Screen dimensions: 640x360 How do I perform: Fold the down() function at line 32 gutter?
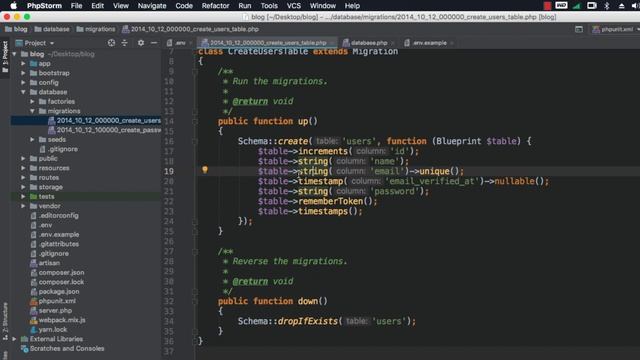195,301
